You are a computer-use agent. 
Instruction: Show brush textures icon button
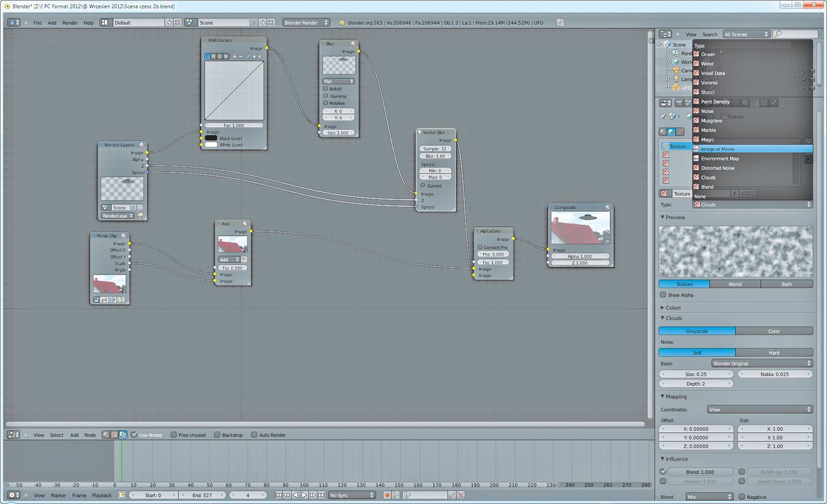tap(680, 132)
